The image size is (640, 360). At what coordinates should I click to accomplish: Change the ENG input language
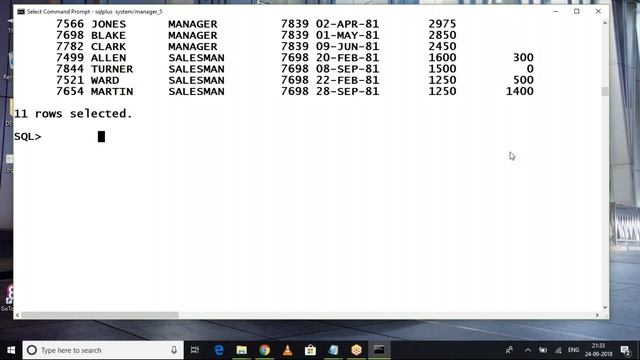click(x=573, y=350)
